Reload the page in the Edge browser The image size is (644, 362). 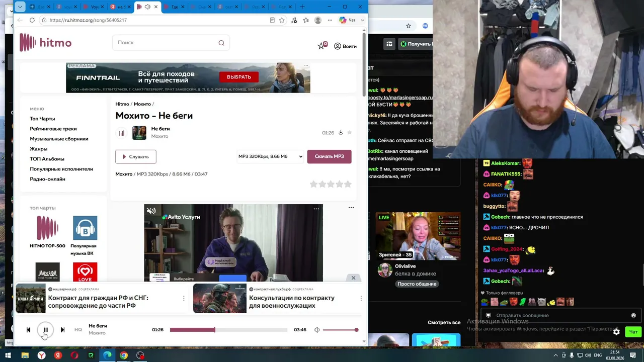click(32, 20)
